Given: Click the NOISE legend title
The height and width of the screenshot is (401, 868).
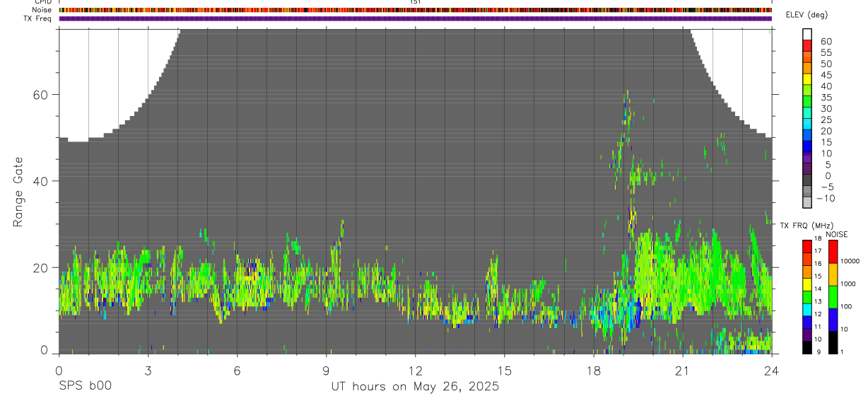Looking at the screenshot, I should [x=837, y=234].
